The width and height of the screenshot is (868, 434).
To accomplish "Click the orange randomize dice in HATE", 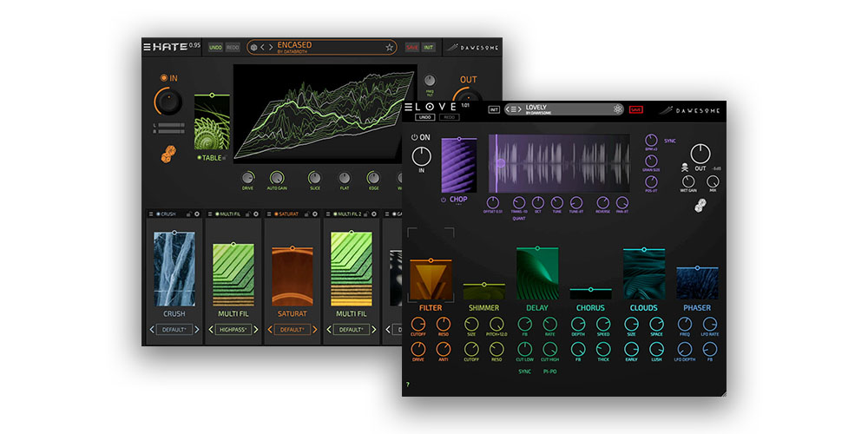I will (x=168, y=156).
